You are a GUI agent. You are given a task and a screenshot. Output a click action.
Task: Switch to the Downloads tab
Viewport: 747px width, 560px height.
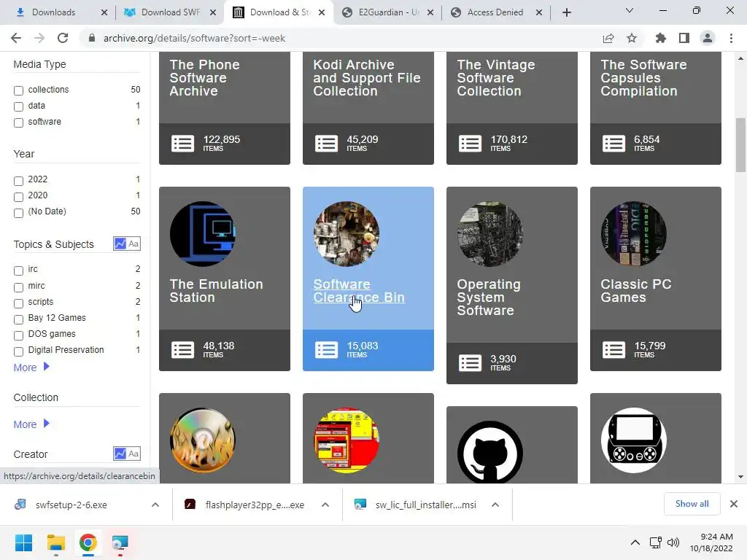53,12
